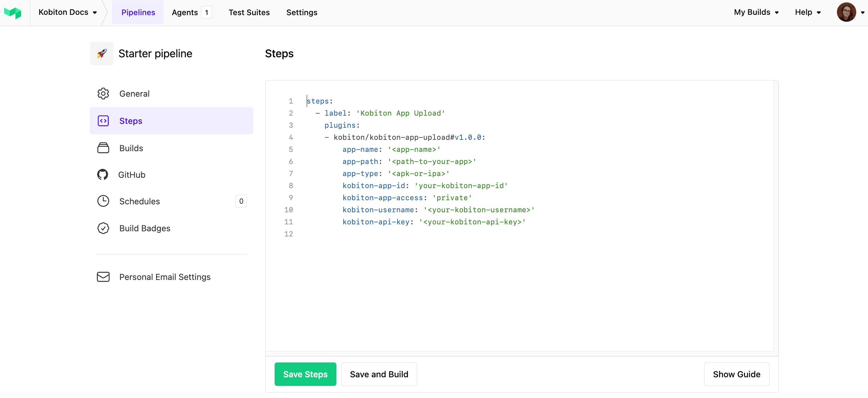The image size is (868, 398).
Task: Click the Personal Email envelope icon
Action: pos(103,277)
